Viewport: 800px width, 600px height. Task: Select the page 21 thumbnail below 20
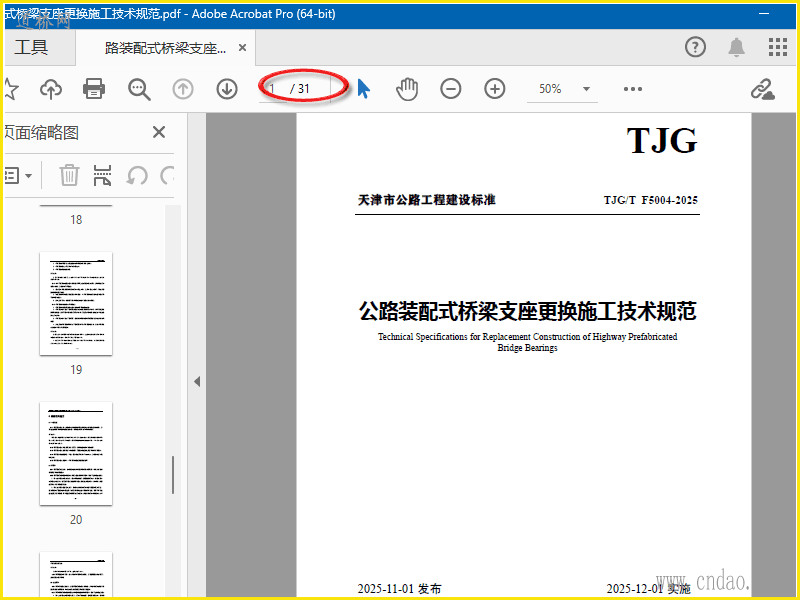tap(76, 574)
